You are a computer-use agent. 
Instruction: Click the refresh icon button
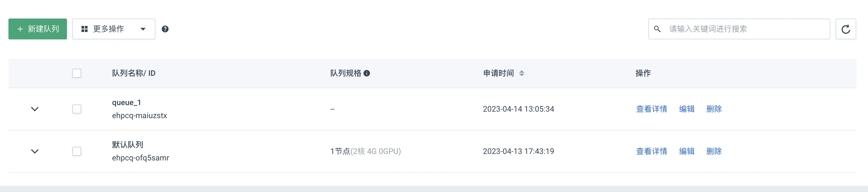[x=846, y=29]
